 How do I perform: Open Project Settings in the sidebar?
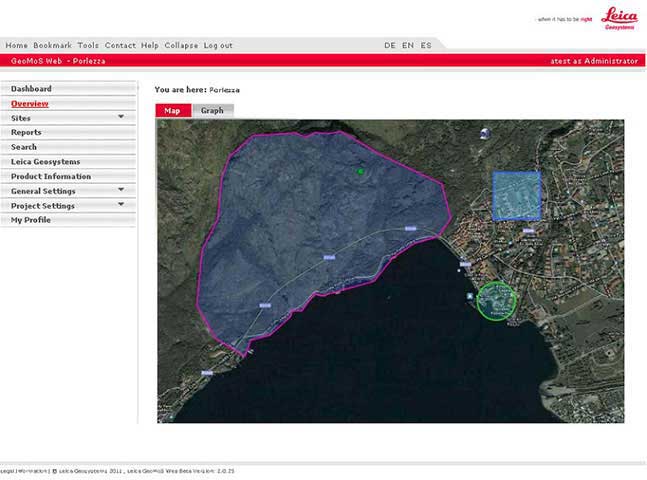point(68,206)
